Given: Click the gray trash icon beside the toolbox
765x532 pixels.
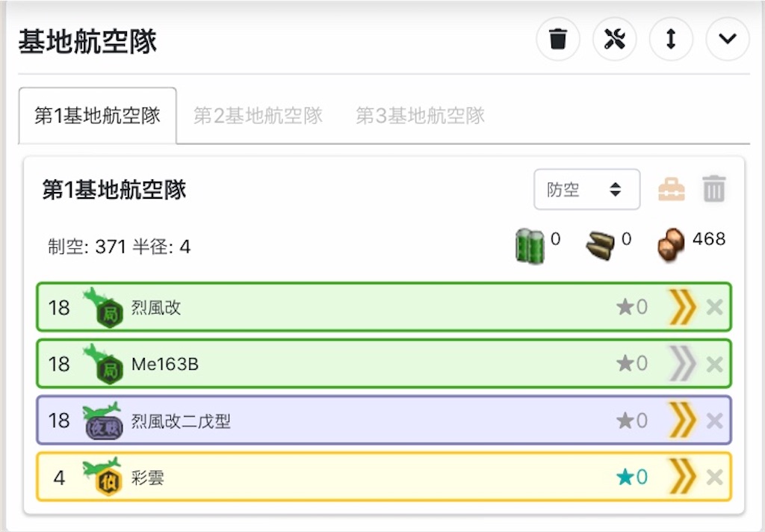Looking at the screenshot, I should [714, 188].
